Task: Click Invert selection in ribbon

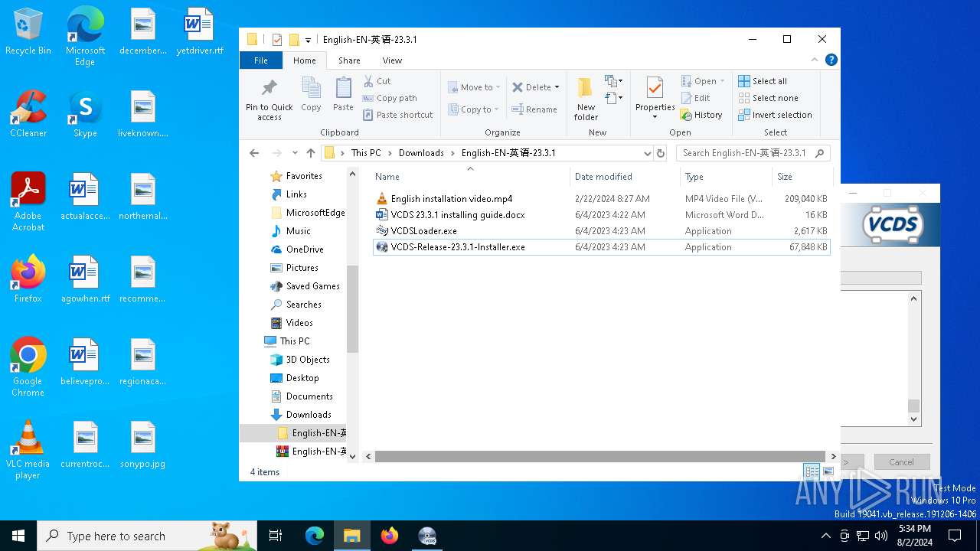Action: (775, 115)
